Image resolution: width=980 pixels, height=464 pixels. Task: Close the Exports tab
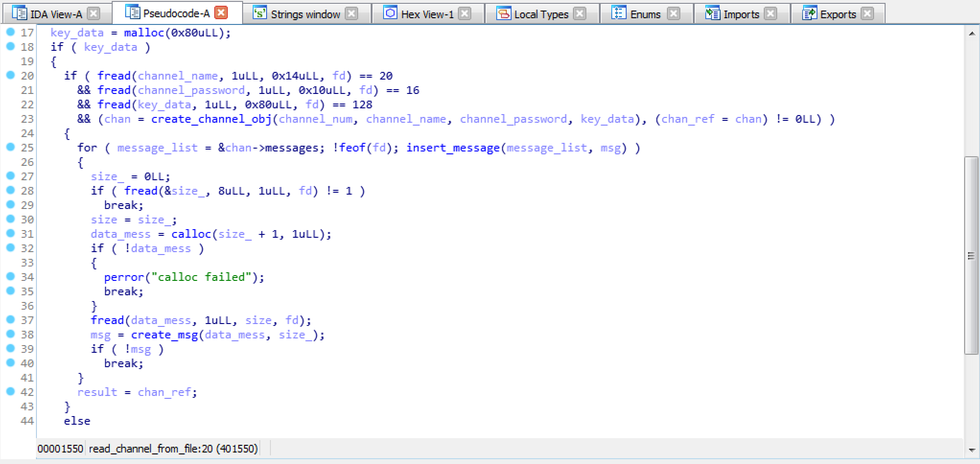pos(867,13)
